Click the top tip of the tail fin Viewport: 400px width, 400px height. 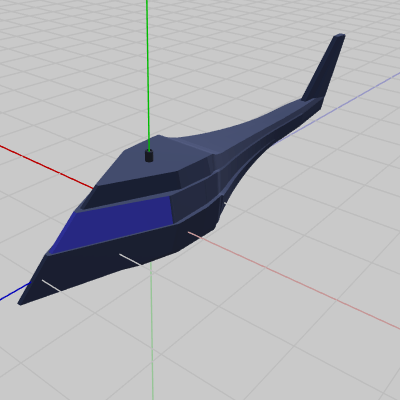pyautogui.click(x=340, y=35)
